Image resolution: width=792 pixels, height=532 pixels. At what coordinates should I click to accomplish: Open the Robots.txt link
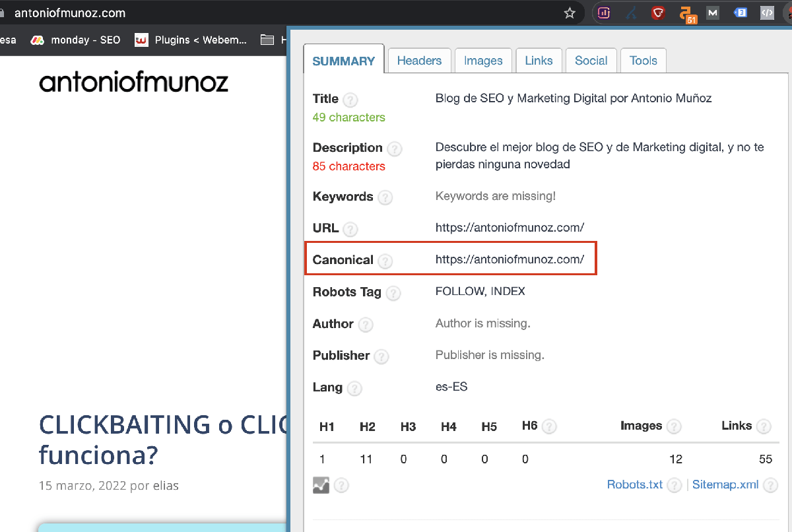[634, 484]
